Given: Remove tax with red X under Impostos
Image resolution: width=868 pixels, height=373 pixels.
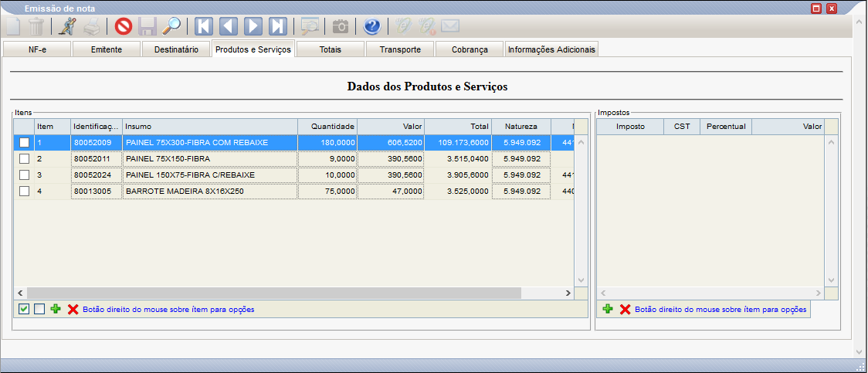Looking at the screenshot, I should tap(626, 310).
